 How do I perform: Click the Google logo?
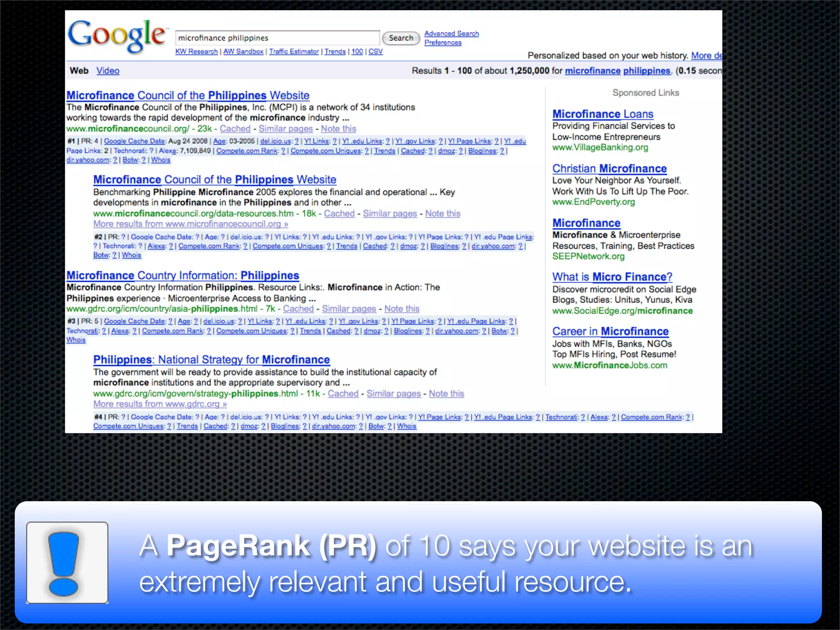pyautogui.click(x=118, y=36)
